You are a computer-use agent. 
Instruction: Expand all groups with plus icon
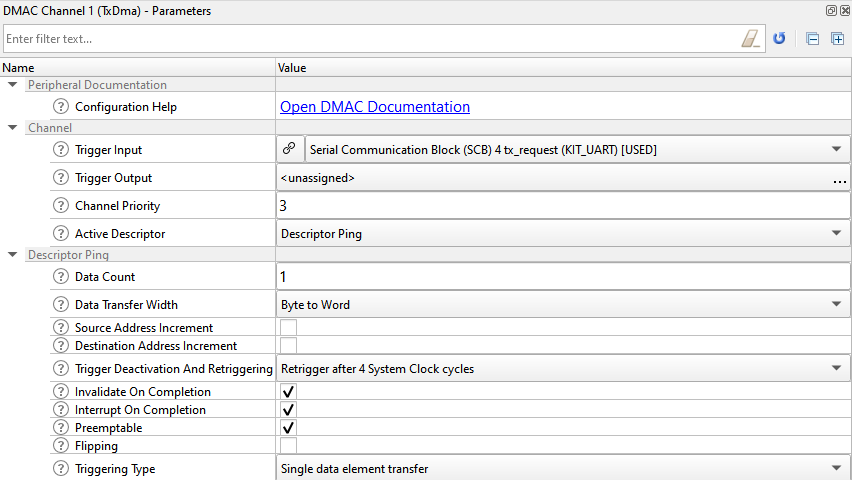(837, 39)
